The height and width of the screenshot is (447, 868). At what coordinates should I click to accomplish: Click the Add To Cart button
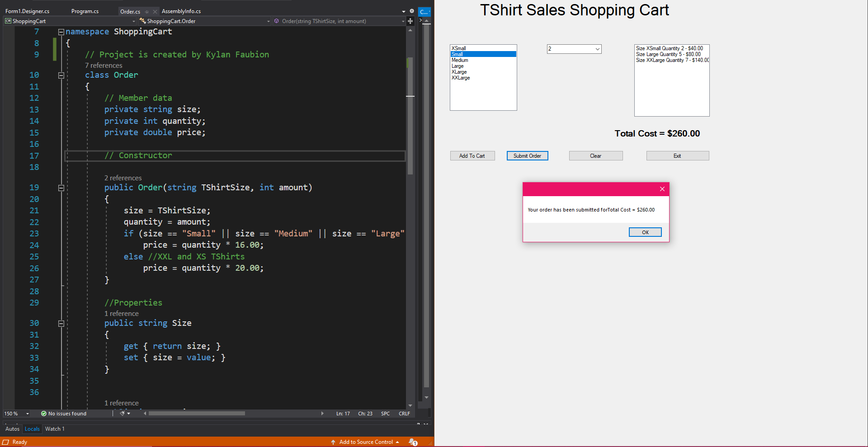tap(472, 156)
